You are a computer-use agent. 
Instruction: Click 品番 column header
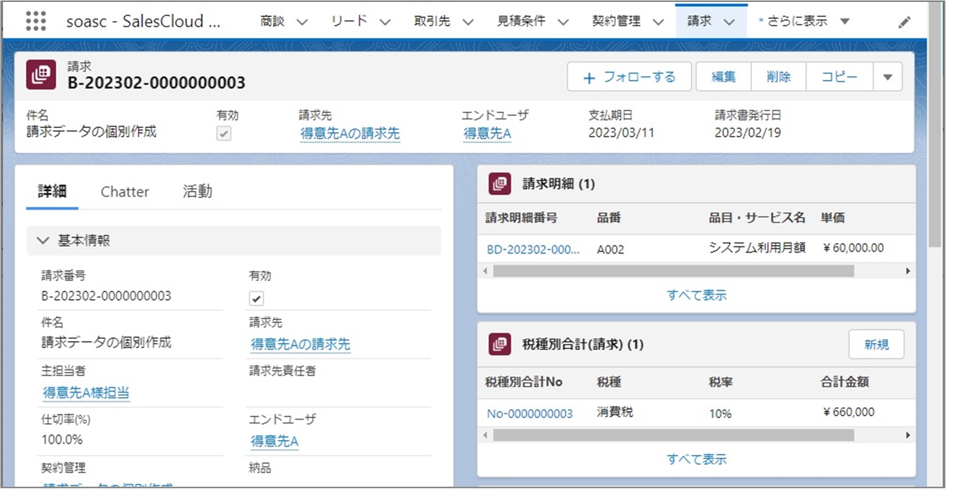pyautogui.click(x=609, y=218)
